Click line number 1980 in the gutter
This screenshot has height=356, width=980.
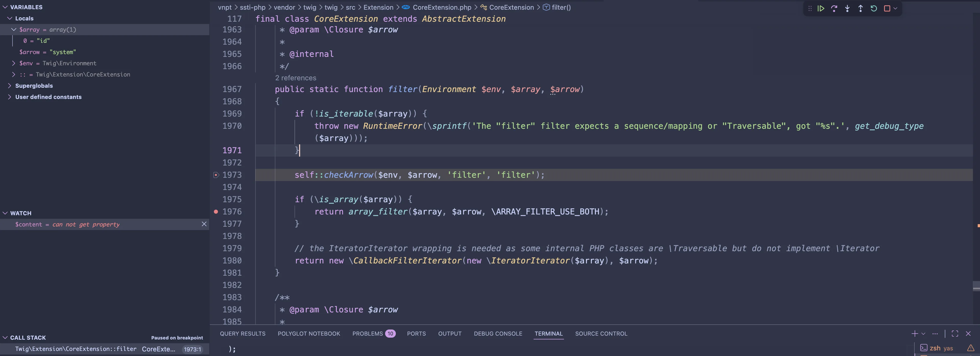pyautogui.click(x=232, y=261)
